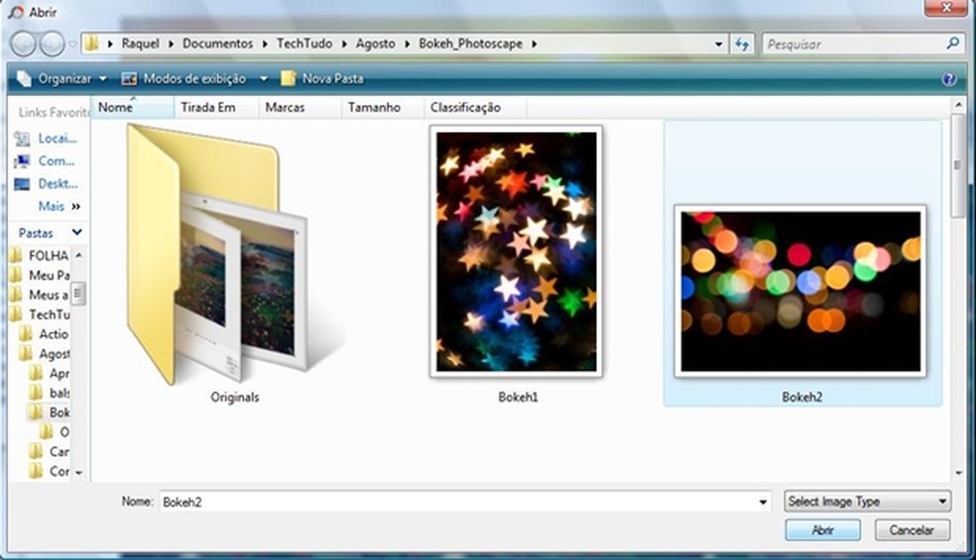Screen dimensions: 976x560
Task: Click the folder tree scroll up arrow
Action: (x=79, y=255)
